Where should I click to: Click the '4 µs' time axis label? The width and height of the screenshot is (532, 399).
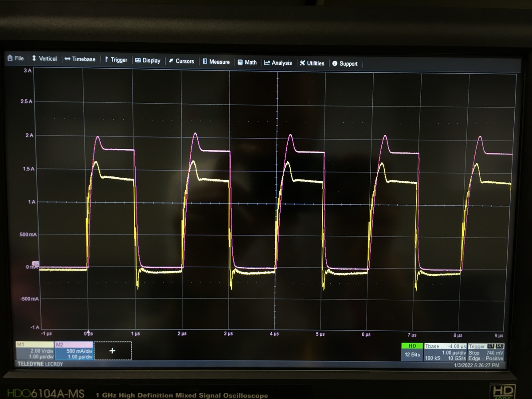coord(274,333)
